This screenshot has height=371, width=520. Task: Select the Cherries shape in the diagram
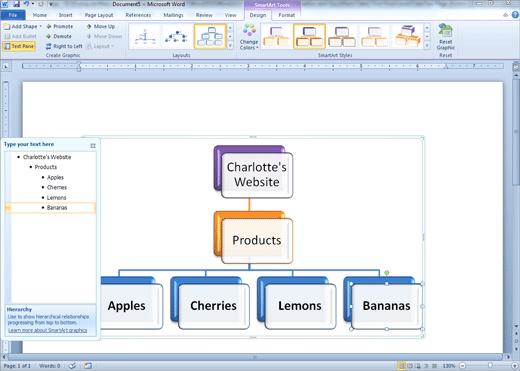click(213, 306)
